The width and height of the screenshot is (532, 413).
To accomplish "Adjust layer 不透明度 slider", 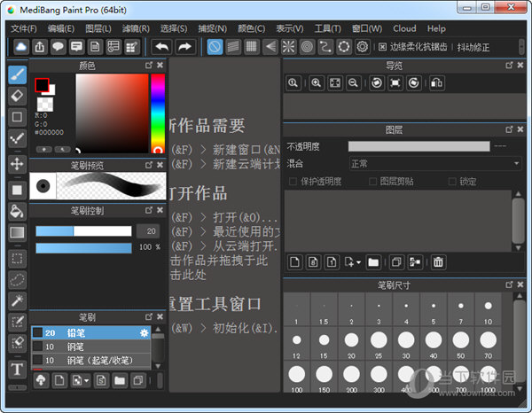I will 419,146.
